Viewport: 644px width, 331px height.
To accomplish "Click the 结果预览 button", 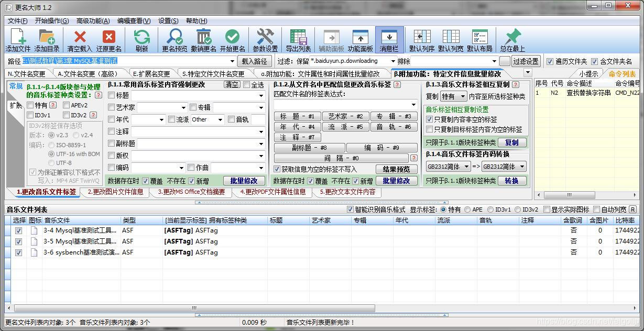I will 397,169.
